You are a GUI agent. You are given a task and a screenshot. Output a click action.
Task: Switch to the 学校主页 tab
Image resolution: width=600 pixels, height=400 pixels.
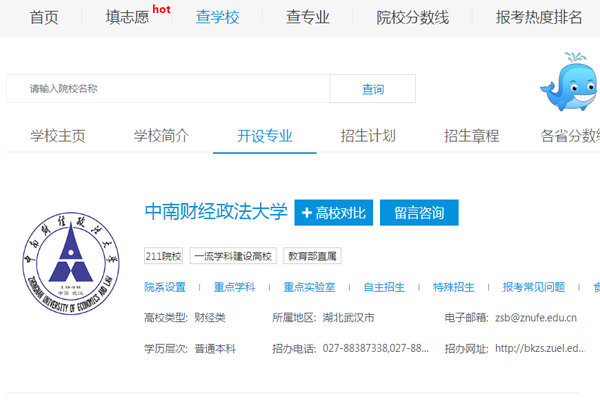58,136
